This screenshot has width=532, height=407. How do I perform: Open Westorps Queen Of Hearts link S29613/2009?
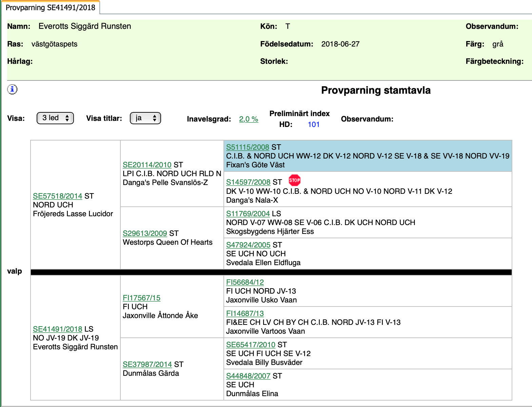tap(145, 234)
